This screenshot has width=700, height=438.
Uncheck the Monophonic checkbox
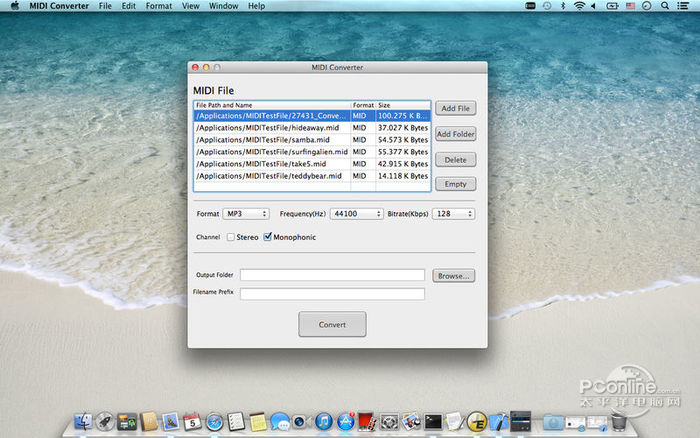pyautogui.click(x=267, y=237)
